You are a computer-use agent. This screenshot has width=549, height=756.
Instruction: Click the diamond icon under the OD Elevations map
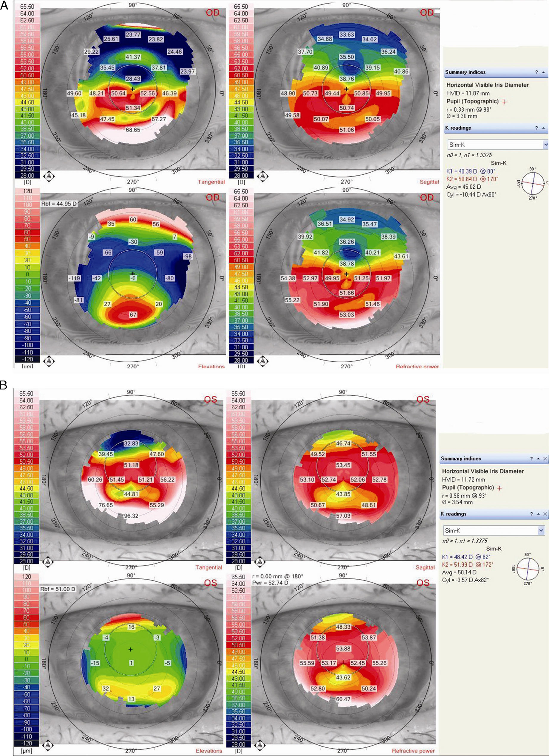49,361
